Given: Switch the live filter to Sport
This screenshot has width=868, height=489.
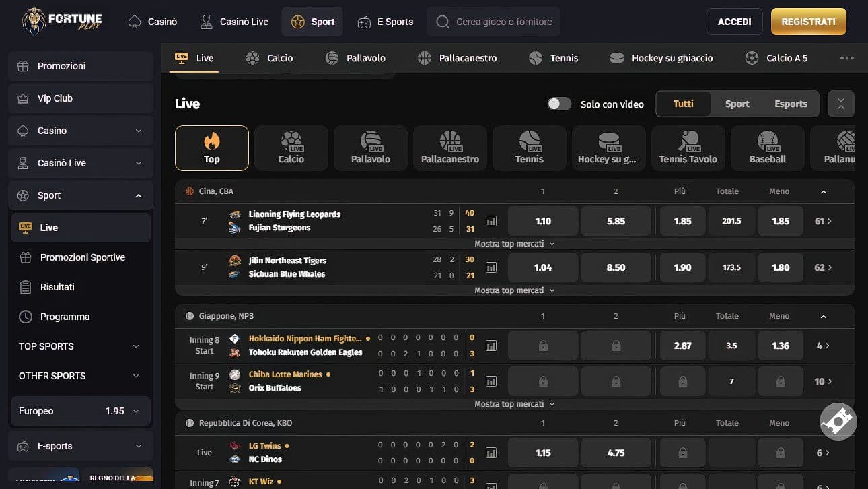Looking at the screenshot, I should 737,104.
